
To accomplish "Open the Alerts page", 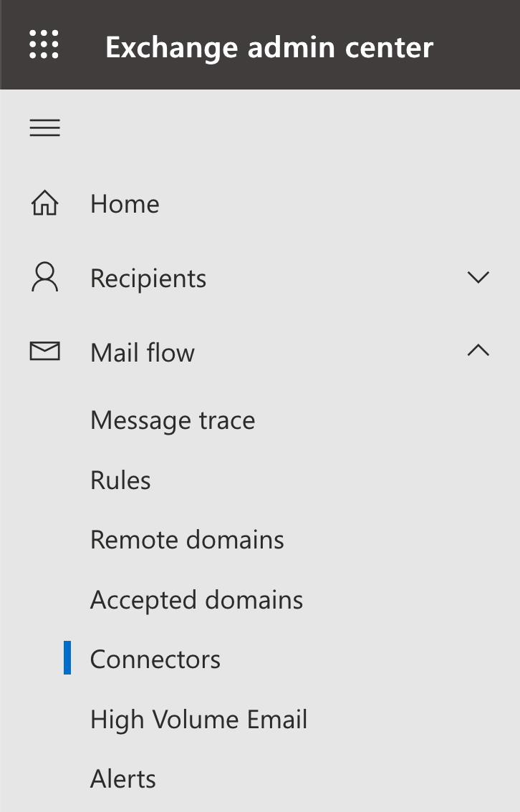I will point(123,779).
